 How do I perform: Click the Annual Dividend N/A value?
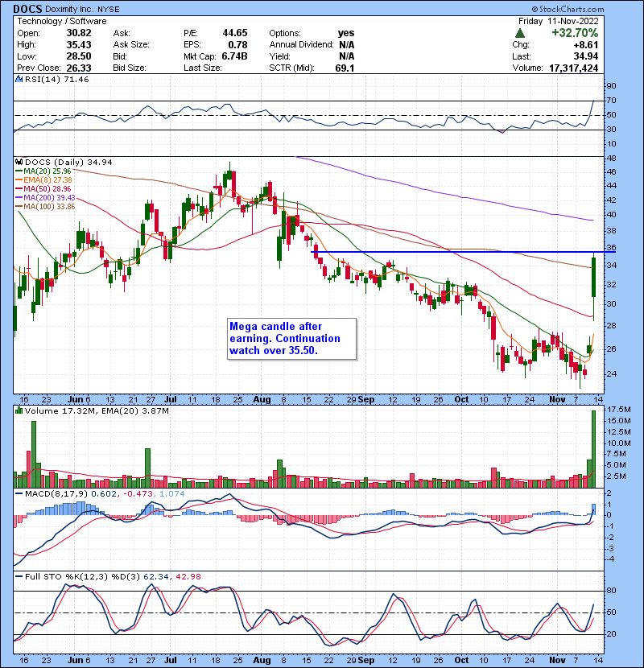(x=346, y=45)
